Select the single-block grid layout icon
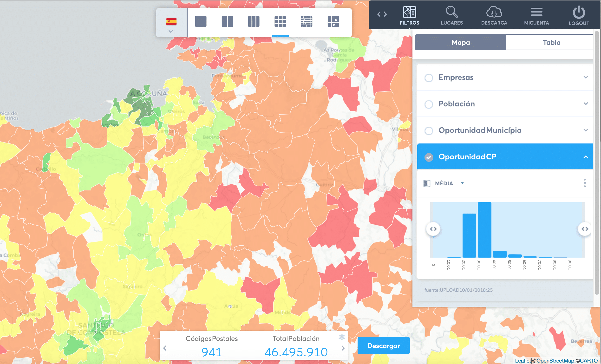This screenshot has width=601, height=364. coord(201,21)
